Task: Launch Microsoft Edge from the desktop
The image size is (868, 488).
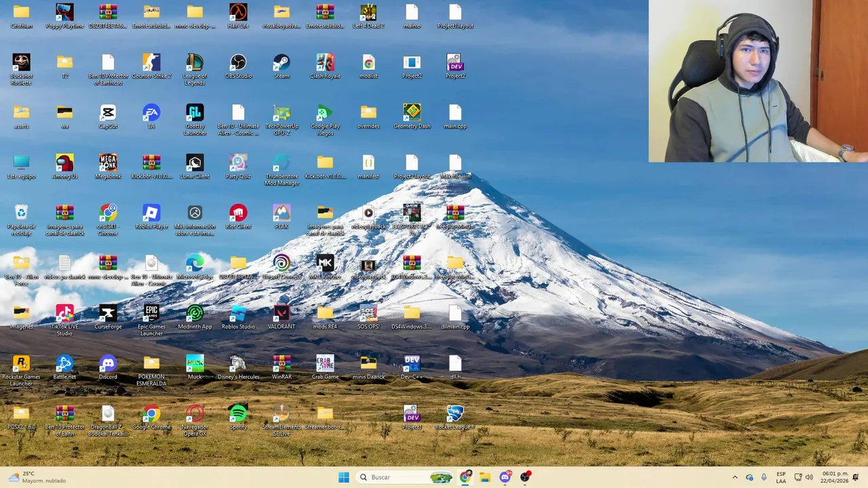Action: tap(195, 267)
